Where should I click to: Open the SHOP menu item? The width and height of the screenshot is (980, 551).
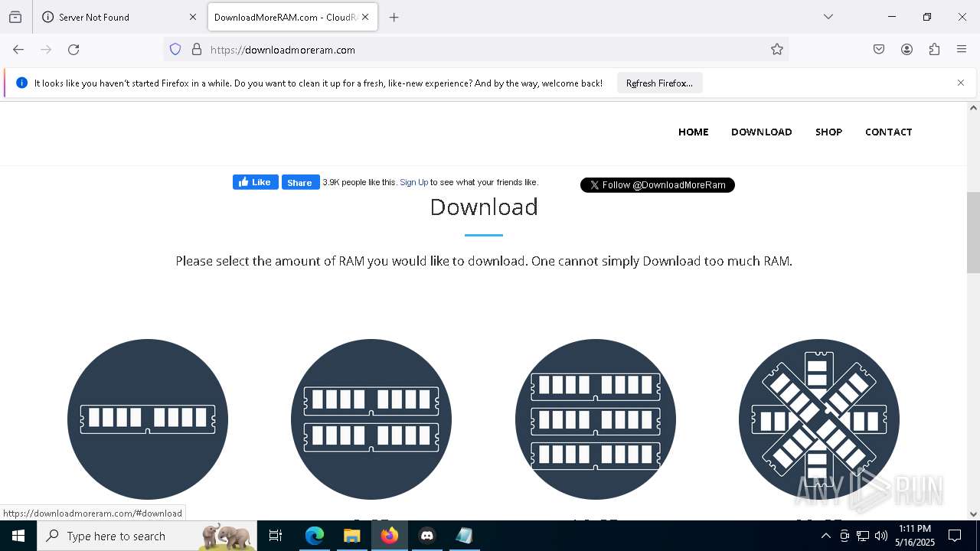(x=828, y=132)
